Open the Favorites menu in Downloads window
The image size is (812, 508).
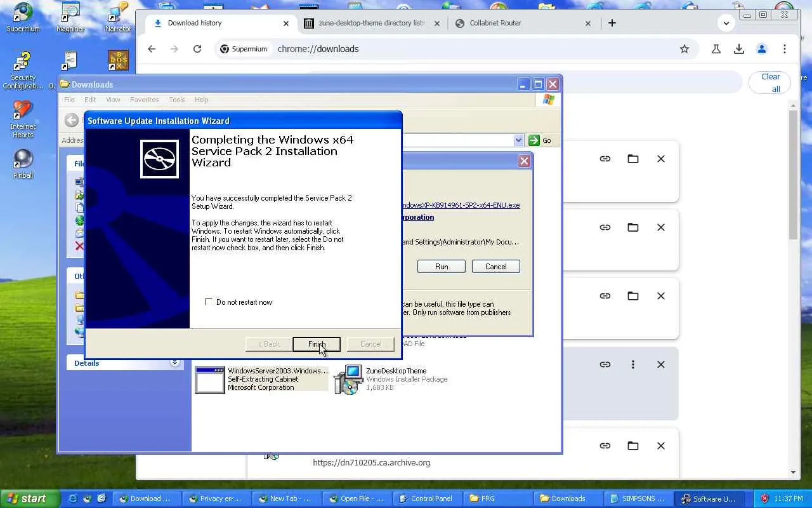(x=144, y=100)
